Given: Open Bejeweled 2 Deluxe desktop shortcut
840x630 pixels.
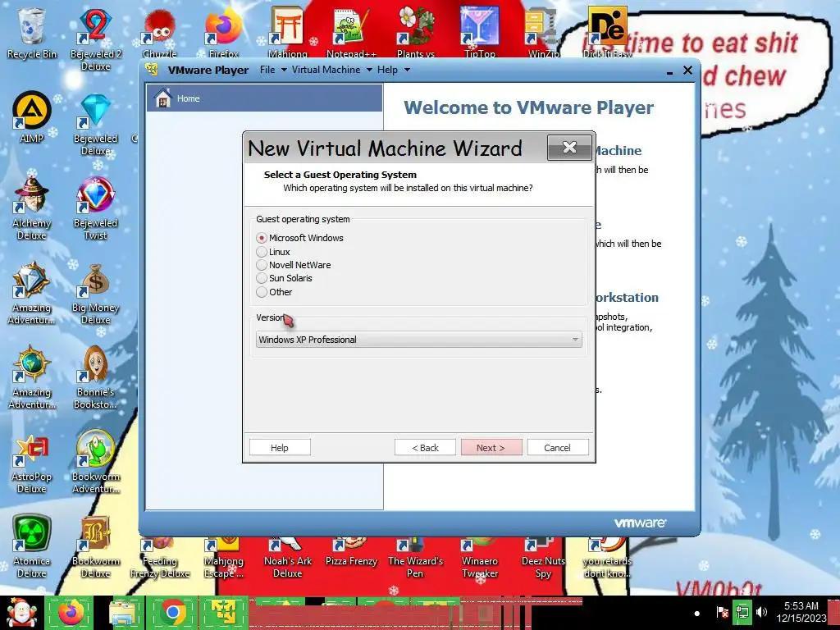Looking at the screenshot, I should pos(95,39).
